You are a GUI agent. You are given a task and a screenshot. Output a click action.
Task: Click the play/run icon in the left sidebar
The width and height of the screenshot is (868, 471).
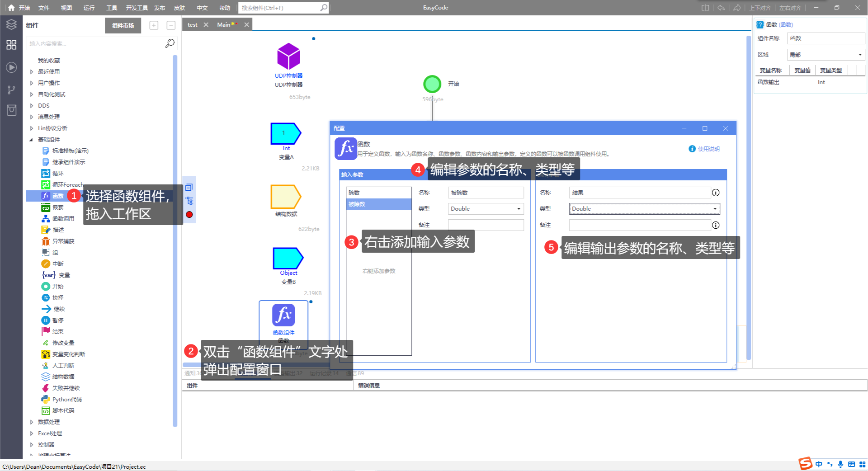pyautogui.click(x=11, y=67)
